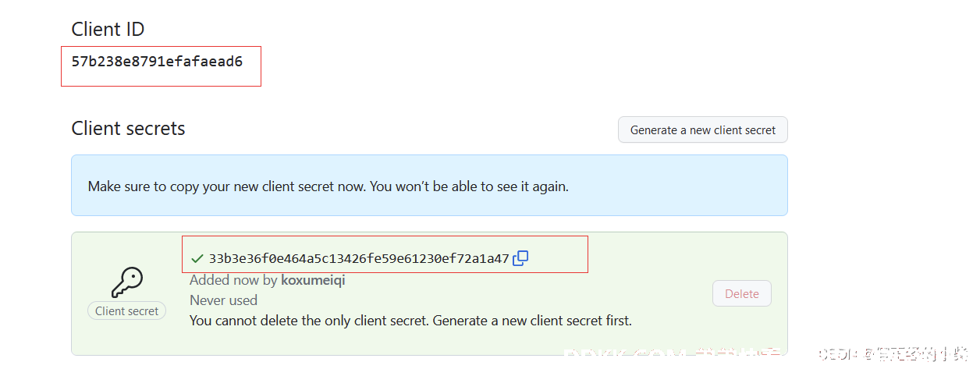Click the key icon in the secret panel
The width and height of the screenshot is (980, 369).
coord(126,282)
